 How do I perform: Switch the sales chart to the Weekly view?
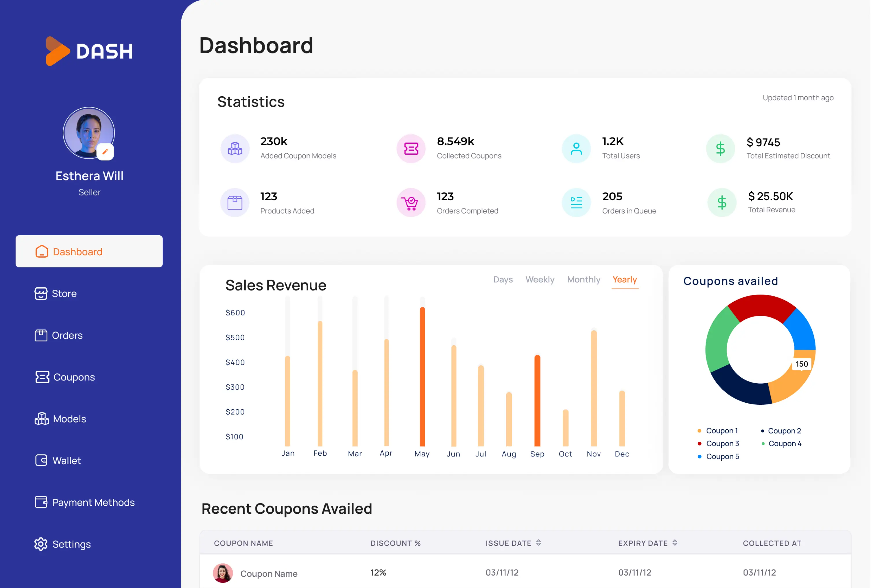coord(540,280)
